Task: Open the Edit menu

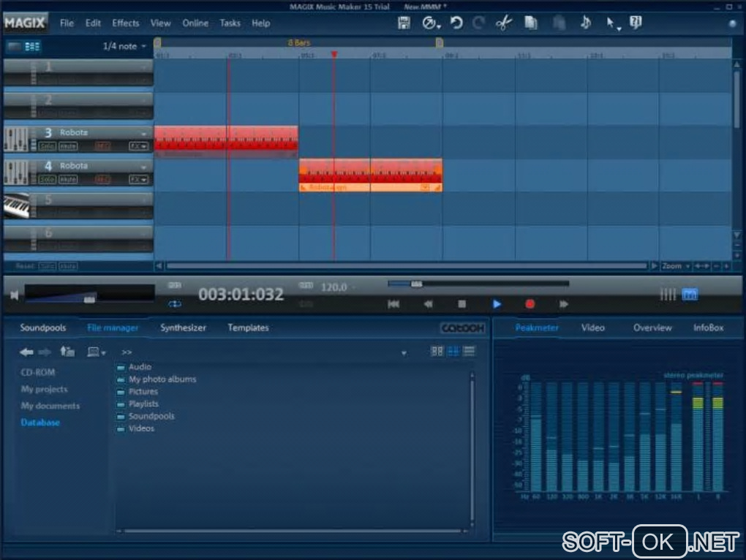Action: [x=93, y=23]
